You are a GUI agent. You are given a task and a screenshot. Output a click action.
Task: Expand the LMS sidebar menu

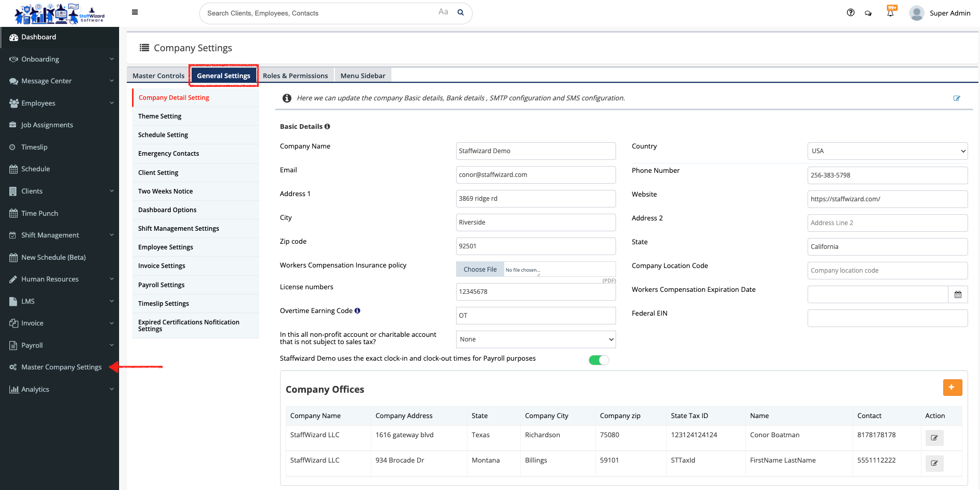(60, 301)
